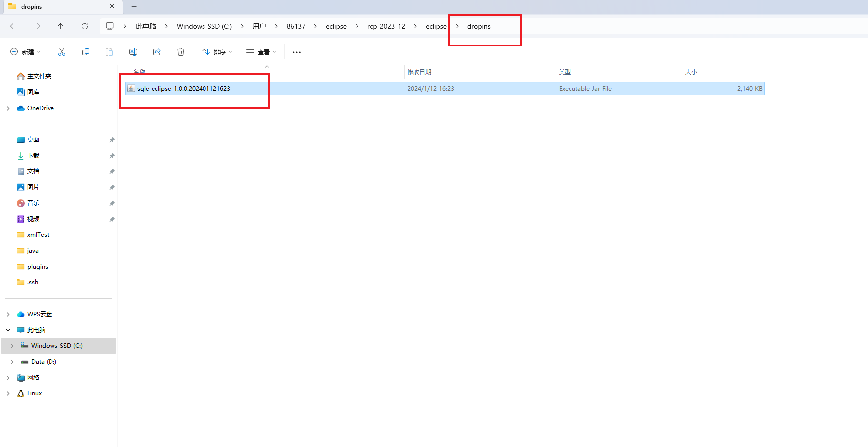Viewport: 868px width, 447px height.
Task: Open .ssh folder in sidebar
Action: (33, 282)
